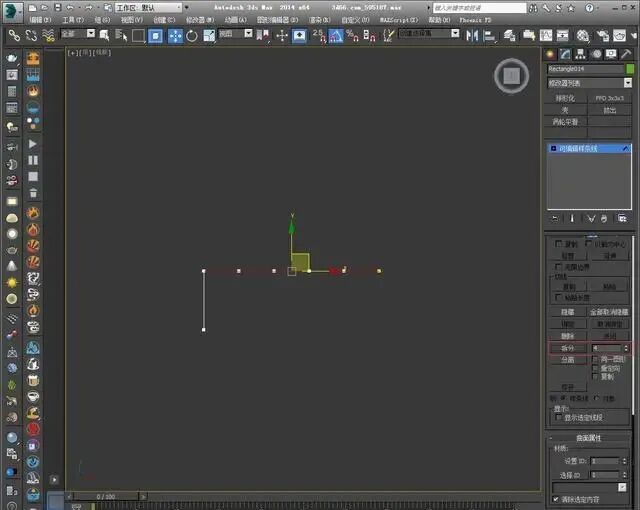Enable the 粘贴长度 checkbox

tap(558, 297)
